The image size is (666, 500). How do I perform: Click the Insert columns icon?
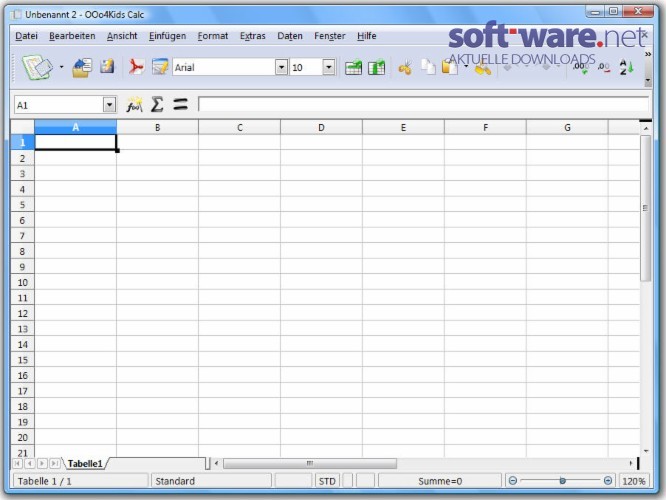tap(376, 67)
